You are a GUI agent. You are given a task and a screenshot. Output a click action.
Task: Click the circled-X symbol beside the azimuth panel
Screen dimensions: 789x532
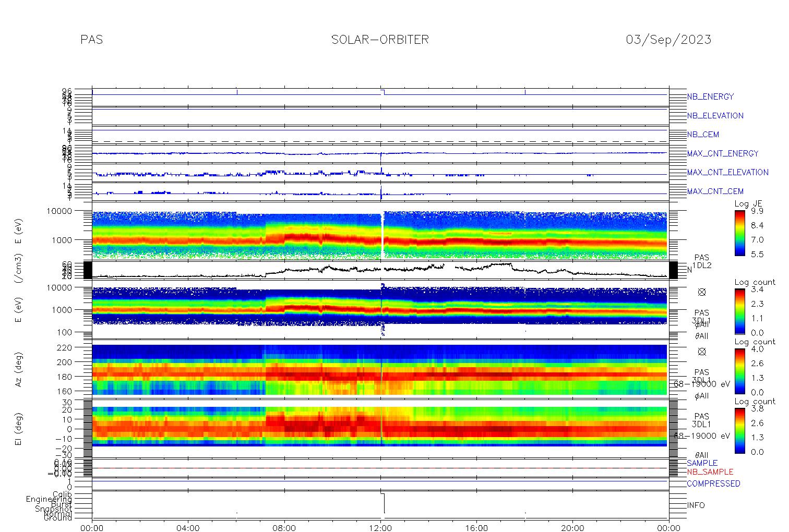(x=702, y=352)
